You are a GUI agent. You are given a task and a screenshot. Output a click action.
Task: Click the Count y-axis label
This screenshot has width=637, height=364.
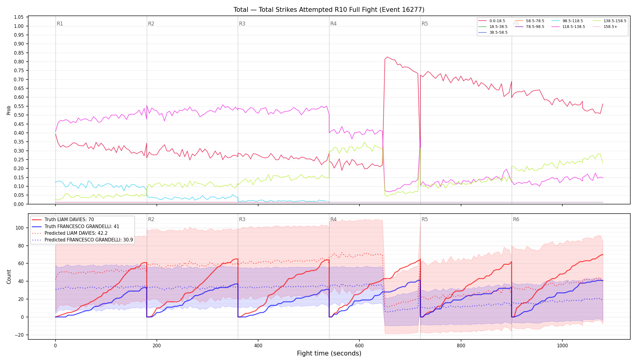(9, 277)
